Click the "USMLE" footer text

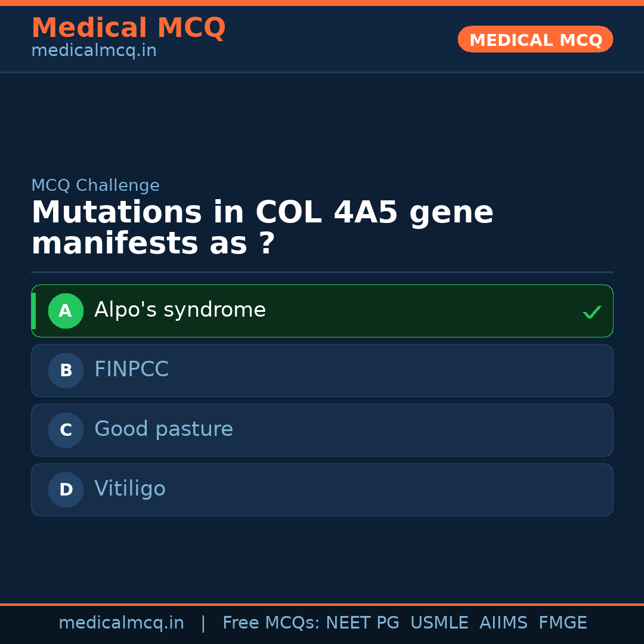tap(439, 623)
